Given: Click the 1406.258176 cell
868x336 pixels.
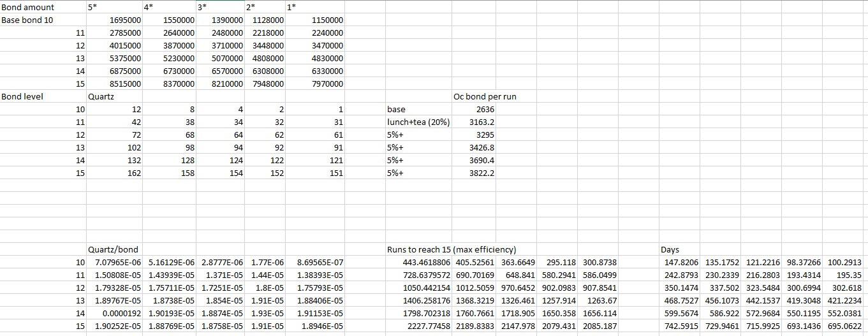Looking at the screenshot, I should click(x=418, y=300).
